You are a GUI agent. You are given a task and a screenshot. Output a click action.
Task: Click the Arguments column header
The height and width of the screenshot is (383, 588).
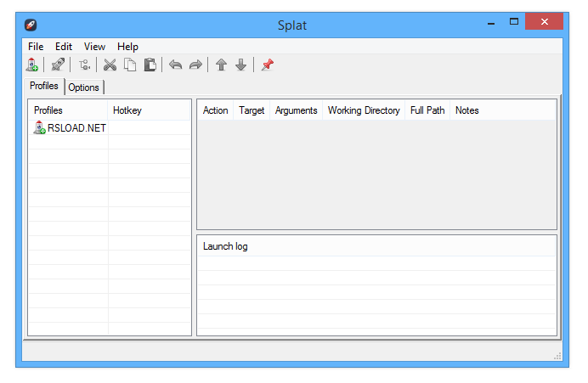click(x=297, y=110)
